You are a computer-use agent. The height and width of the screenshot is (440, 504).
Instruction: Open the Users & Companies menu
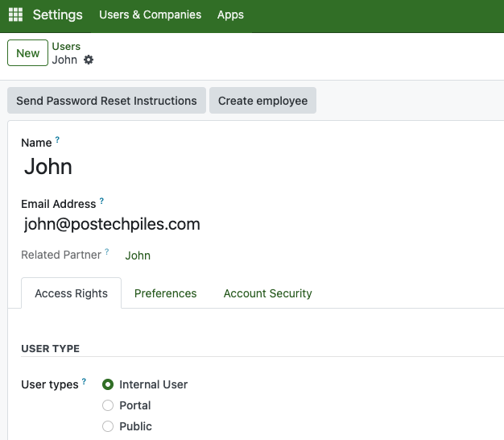pyautogui.click(x=150, y=15)
